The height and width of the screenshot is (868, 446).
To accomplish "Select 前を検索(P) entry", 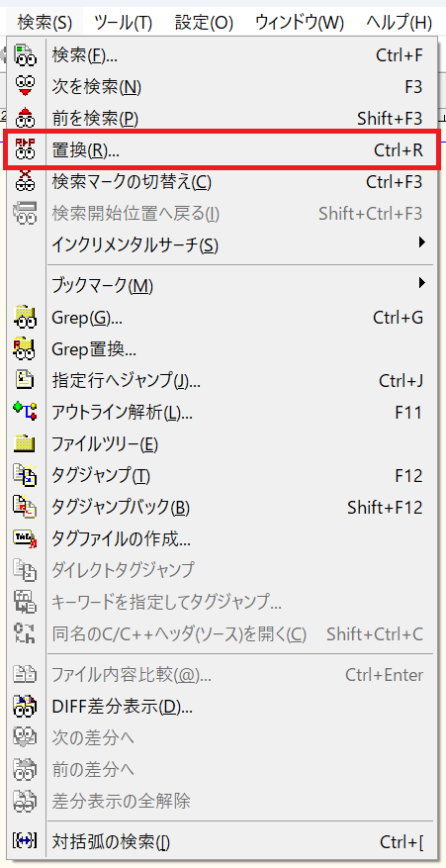I will [223, 119].
